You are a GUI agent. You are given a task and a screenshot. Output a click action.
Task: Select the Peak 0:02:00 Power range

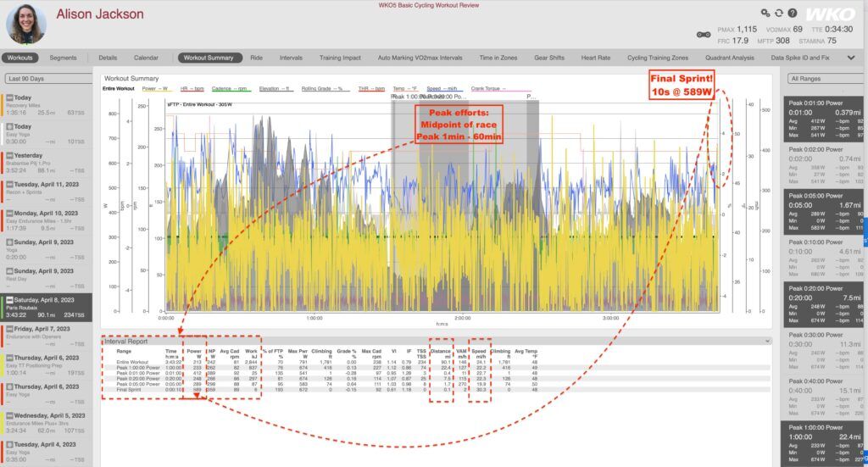click(x=824, y=165)
